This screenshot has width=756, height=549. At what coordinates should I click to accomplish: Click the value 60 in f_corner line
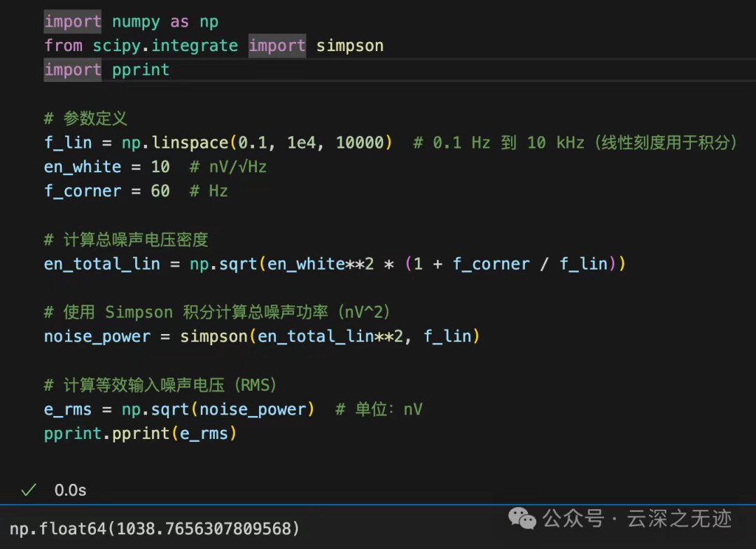coord(160,191)
